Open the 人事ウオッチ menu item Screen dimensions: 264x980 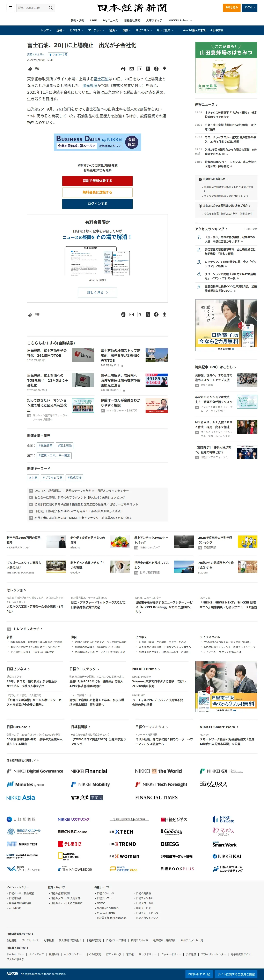(x=154, y=21)
